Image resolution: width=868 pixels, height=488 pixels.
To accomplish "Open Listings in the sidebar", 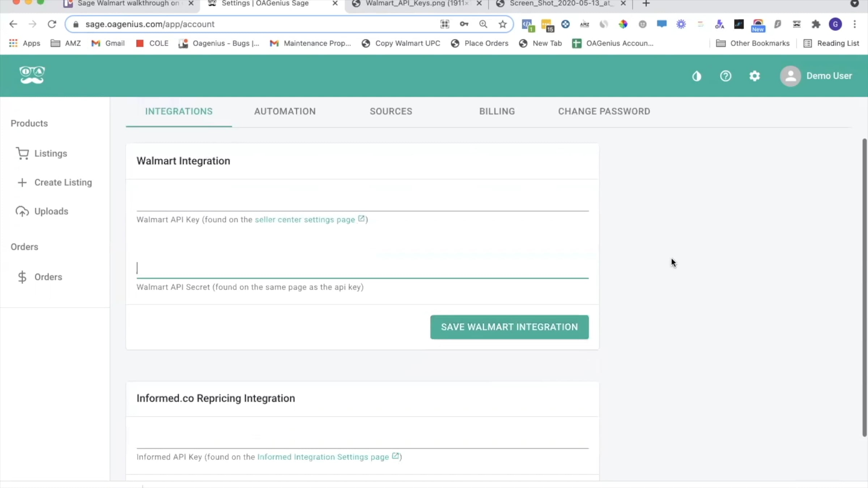I will [51, 154].
